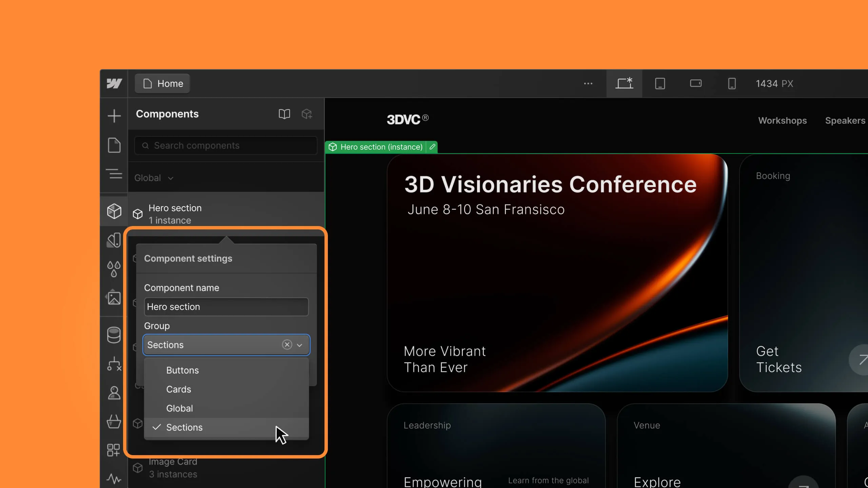
Task: Select Buttons in group list
Action: pos(182,370)
